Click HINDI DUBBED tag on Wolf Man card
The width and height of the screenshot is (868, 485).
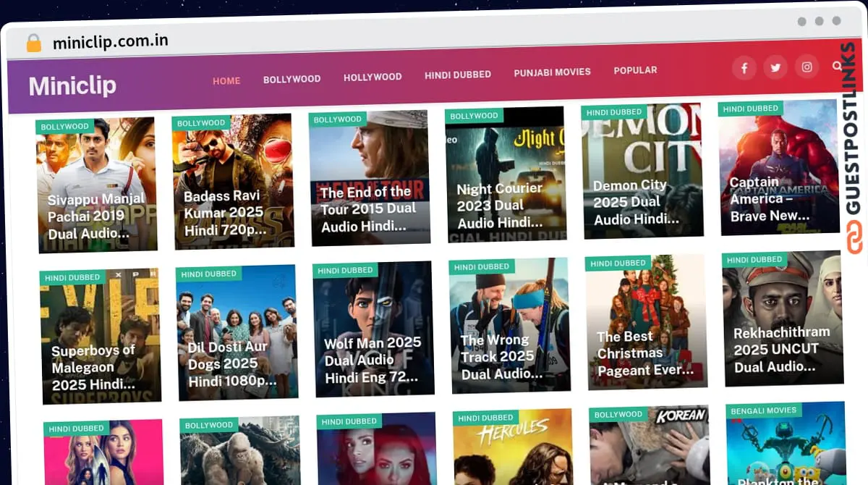point(346,270)
